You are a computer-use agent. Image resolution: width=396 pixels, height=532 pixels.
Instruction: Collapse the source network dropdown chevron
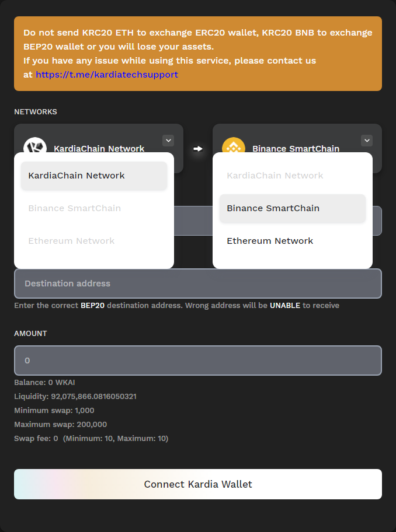pyautogui.click(x=168, y=141)
